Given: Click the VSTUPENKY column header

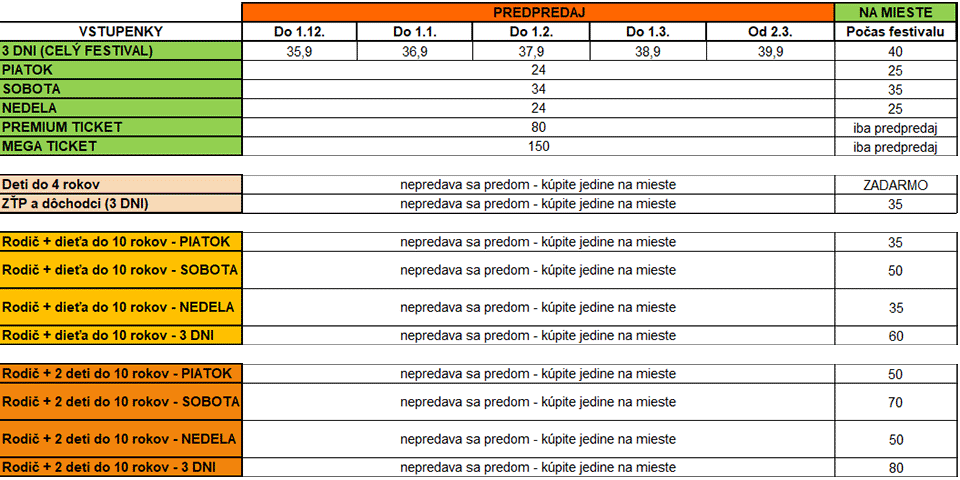Looking at the screenshot, I should [x=121, y=32].
